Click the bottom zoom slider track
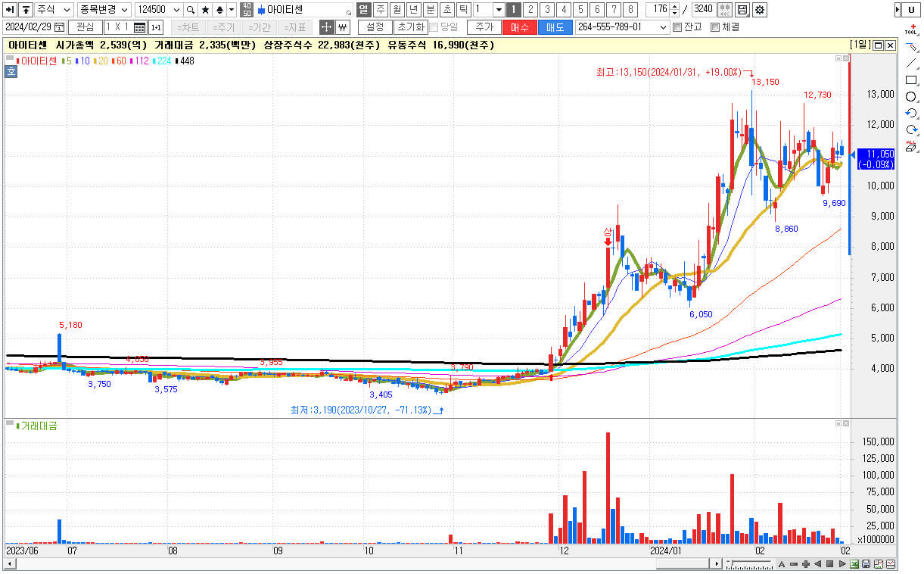 [x=749, y=564]
